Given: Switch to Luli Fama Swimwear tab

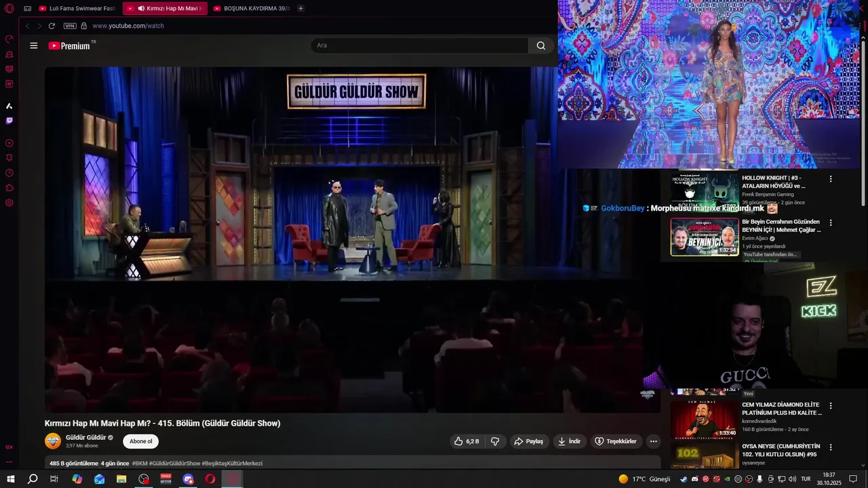Looking at the screenshot, I should click(x=78, y=8).
